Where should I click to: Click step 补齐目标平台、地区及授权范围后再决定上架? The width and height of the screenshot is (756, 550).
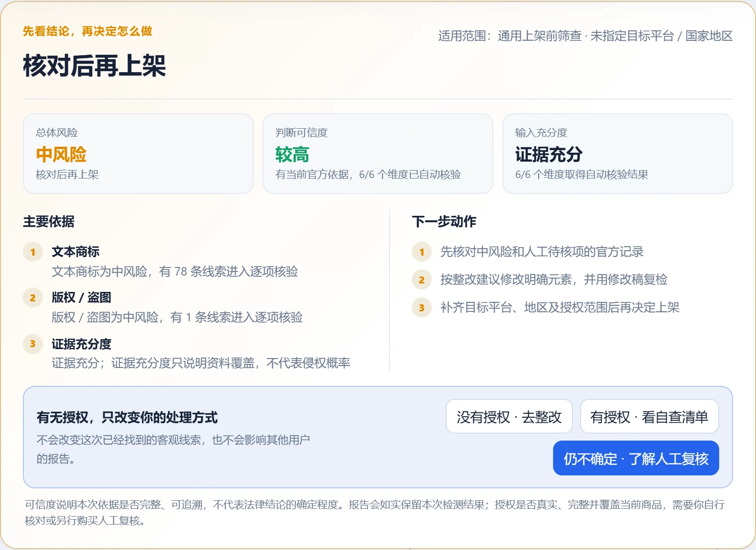point(560,307)
